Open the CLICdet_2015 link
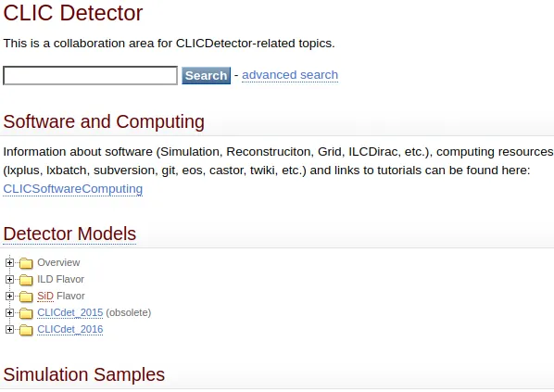Image resolution: width=554 pixels, height=392 pixels. coord(70,312)
